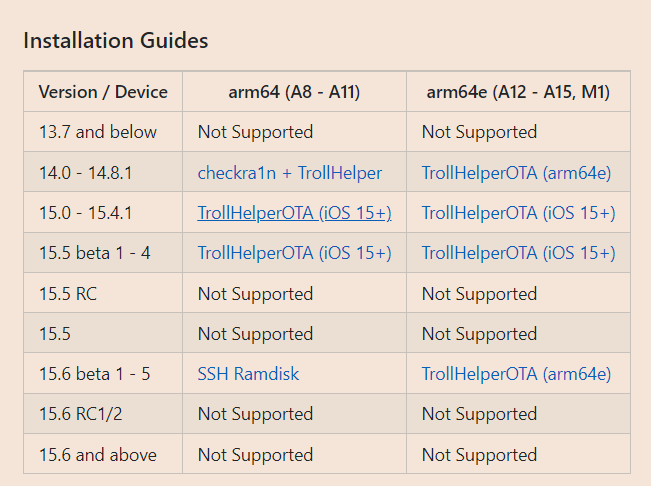
Task: Select the "15.6 beta 1 - 5" version cell
Action: pos(94,374)
